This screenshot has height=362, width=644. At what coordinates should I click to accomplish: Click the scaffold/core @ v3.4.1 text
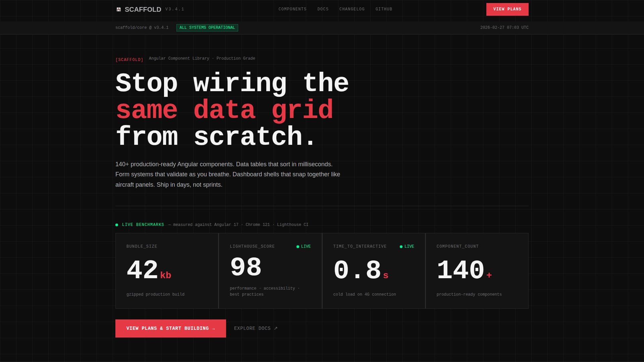[142, 27]
